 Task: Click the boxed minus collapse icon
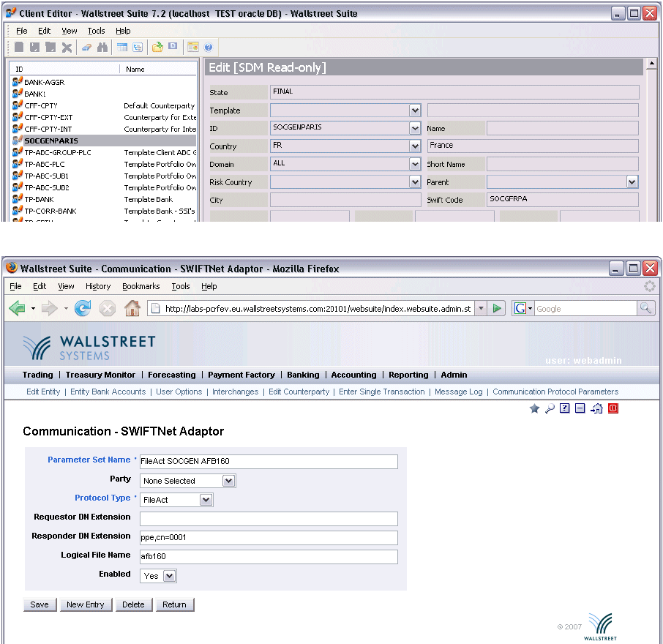pyautogui.click(x=580, y=408)
